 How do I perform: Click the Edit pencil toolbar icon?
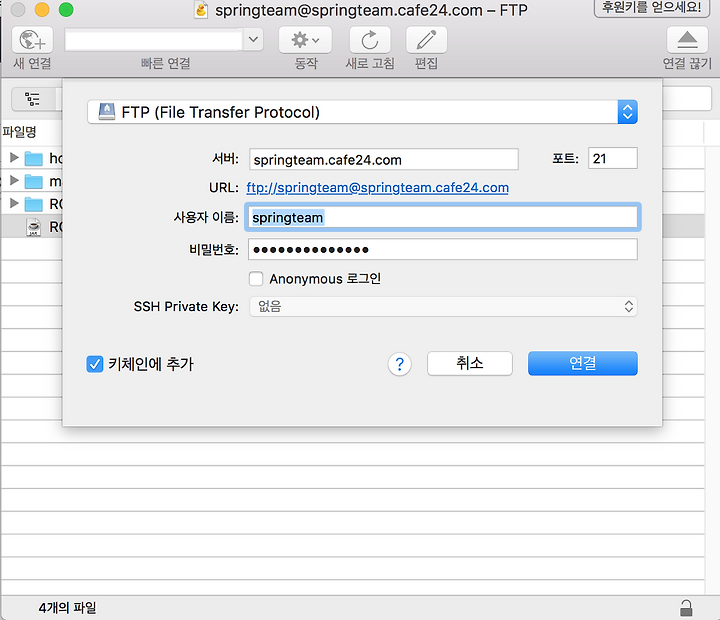click(426, 40)
